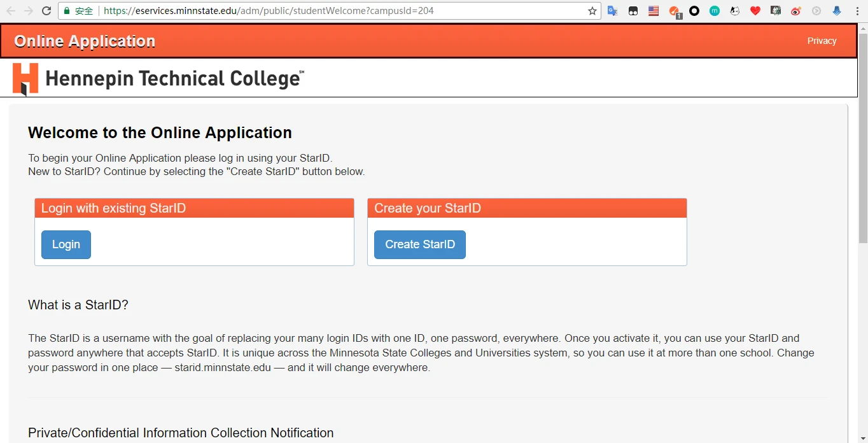Image resolution: width=868 pixels, height=443 pixels.
Task: Click the 'Login with existing StarID' panel heading
Action: pos(194,208)
